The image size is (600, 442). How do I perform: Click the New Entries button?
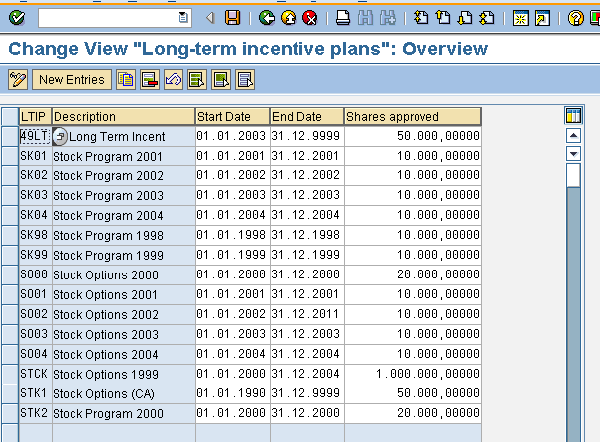(72, 80)
